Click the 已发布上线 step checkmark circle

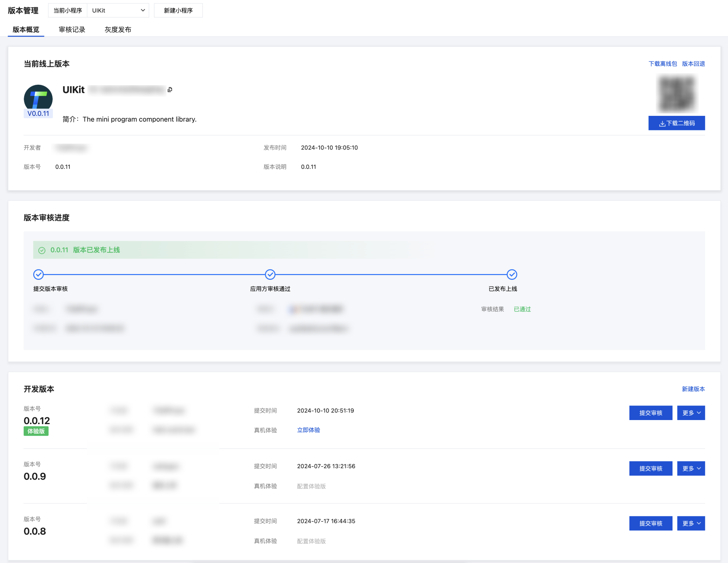click(512, 274)
